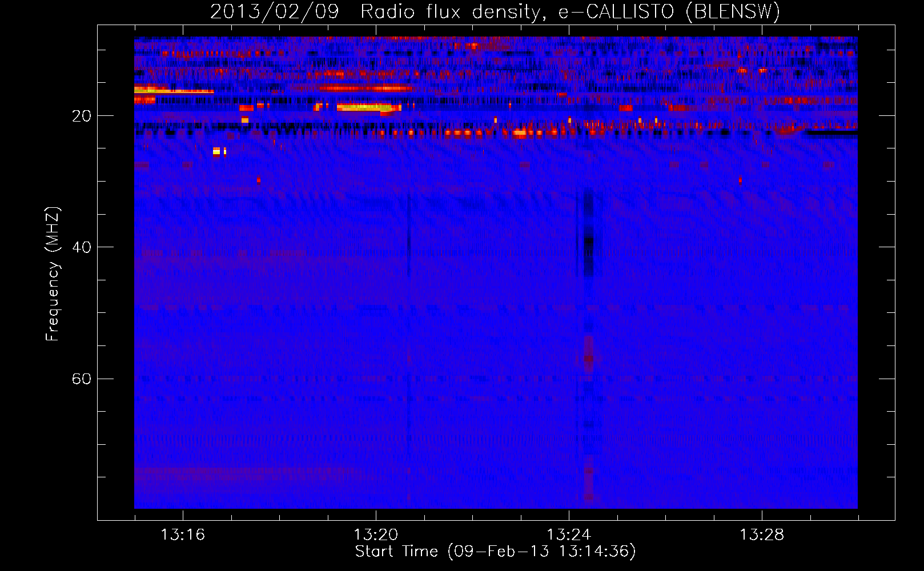Click the frequency tick label '60'

click(81, 379)
